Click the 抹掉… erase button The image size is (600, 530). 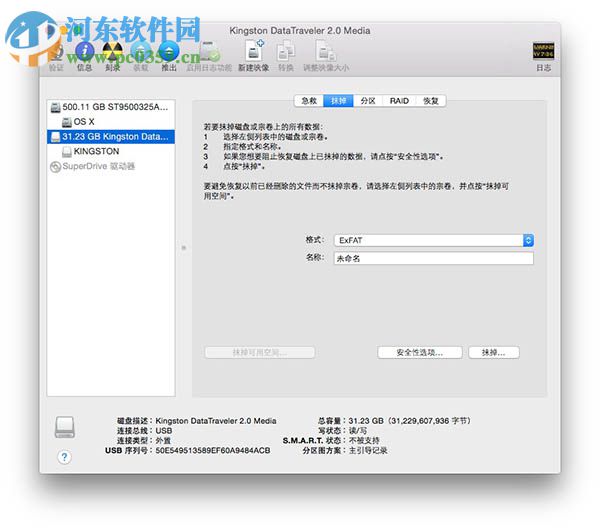(494, 352)
